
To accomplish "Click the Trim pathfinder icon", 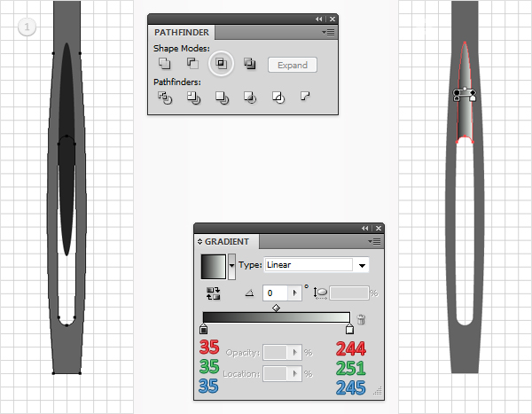I will (193, 98).
